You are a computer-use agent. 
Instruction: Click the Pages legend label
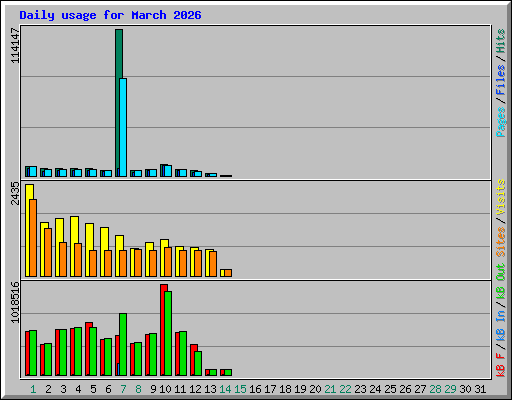(501, 122)
